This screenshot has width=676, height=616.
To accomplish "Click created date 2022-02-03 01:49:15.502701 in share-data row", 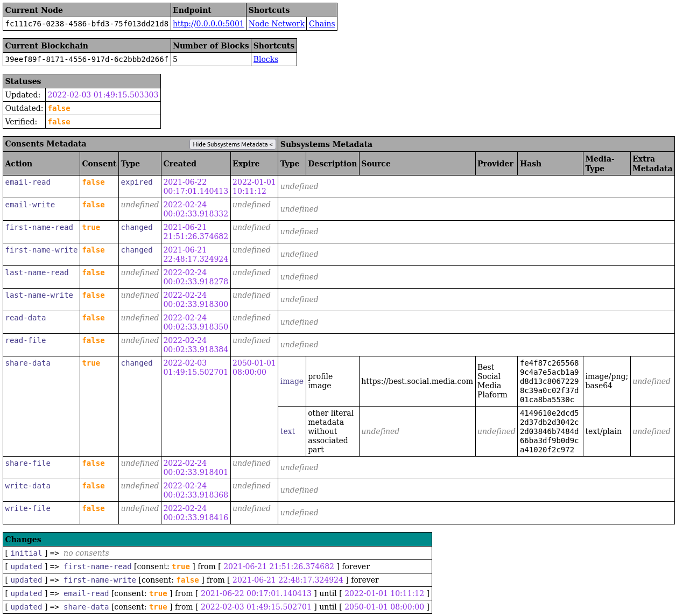I will 196,367.
